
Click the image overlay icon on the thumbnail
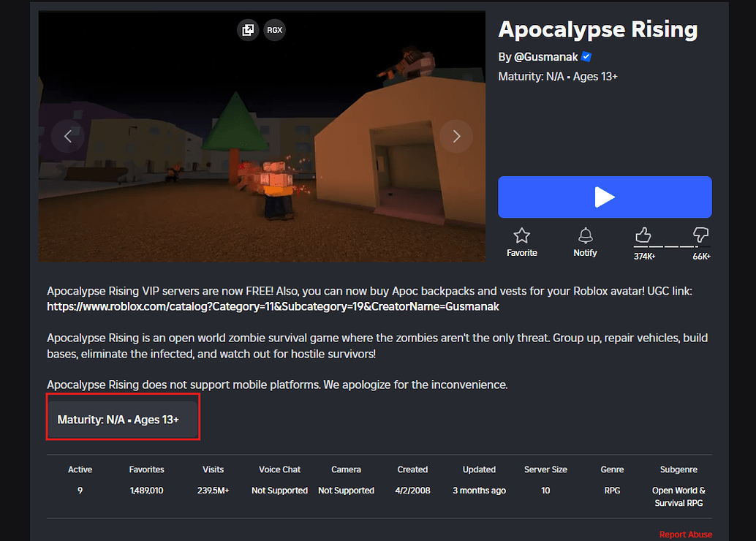pyautogui.click(x=248, y=30)
